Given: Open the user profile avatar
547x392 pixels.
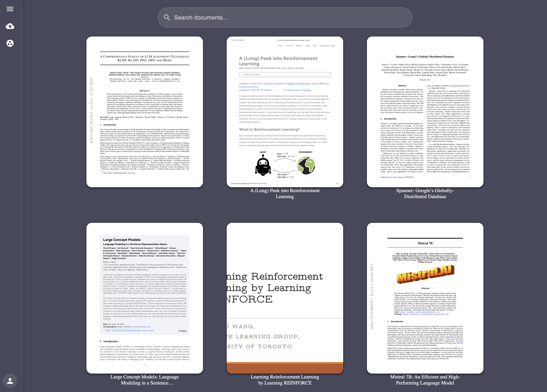Looking at the screenshot, I should point(10,381).
